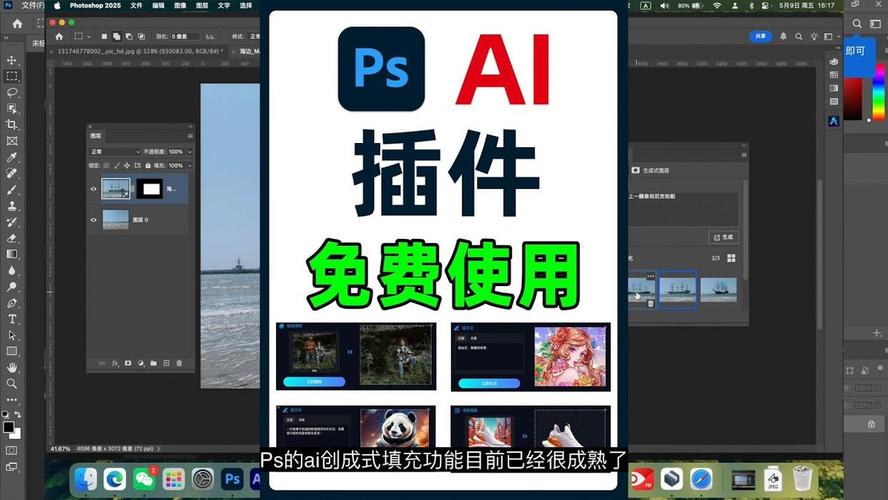
Task: Open the workspace switcher dropdown
Action: (830, 36)
